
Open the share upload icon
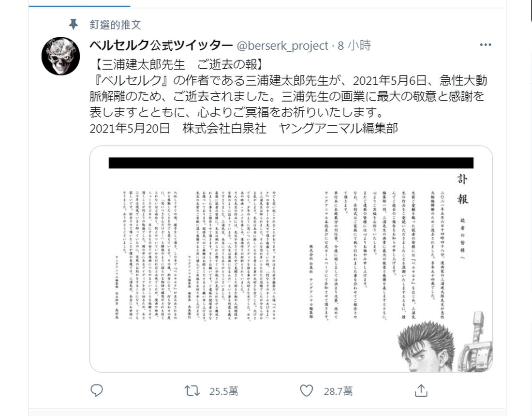[x=421, y=390]
